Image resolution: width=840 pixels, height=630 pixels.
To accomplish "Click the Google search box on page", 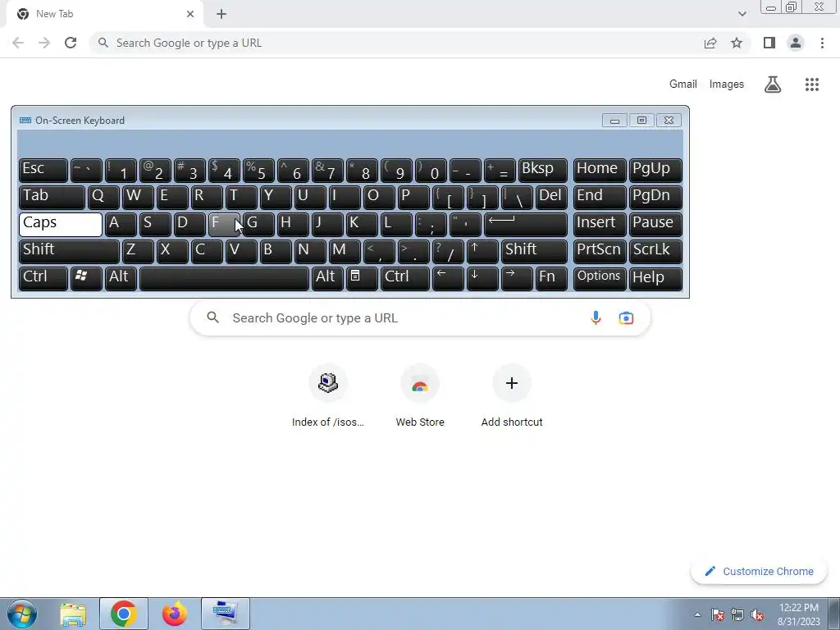I will [x=420, y=317].
